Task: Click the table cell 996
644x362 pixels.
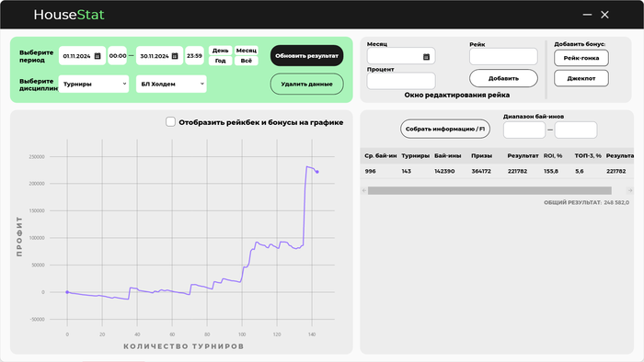Action: [x=370, y=172]
